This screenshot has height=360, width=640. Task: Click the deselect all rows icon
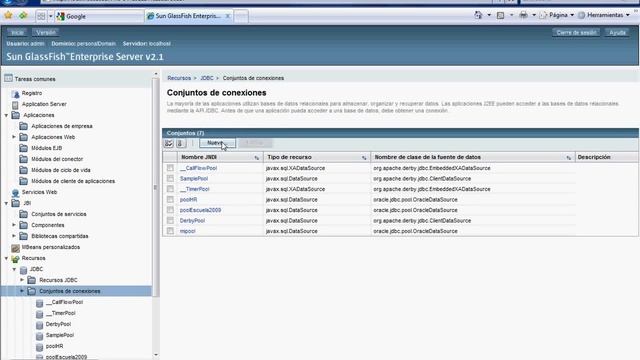pyautogui.click(x=180, y=143)
